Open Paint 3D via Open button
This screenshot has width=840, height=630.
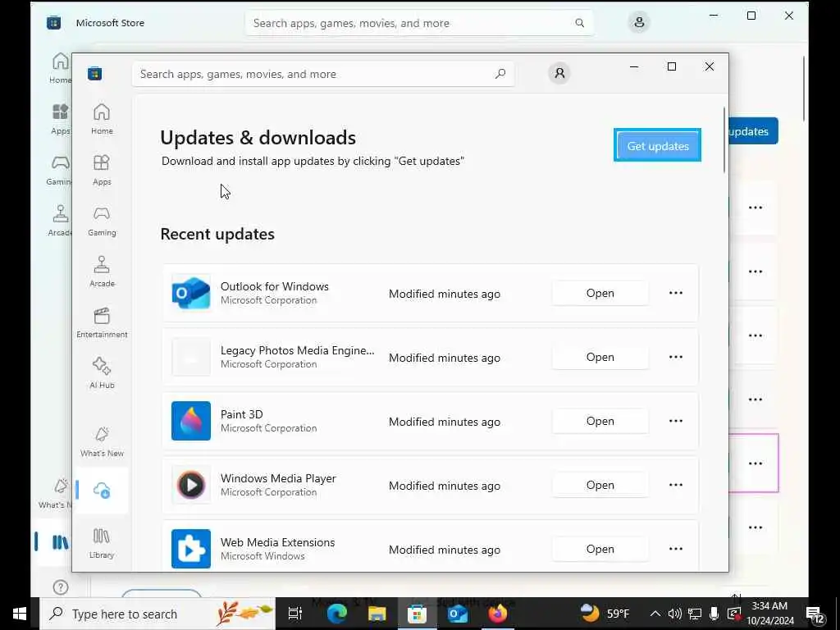tap(600, 421)
